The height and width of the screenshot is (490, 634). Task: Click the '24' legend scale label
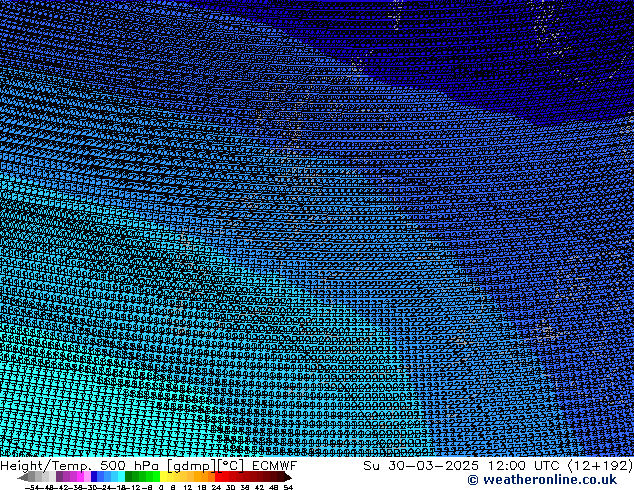click(x=216, y=488)
